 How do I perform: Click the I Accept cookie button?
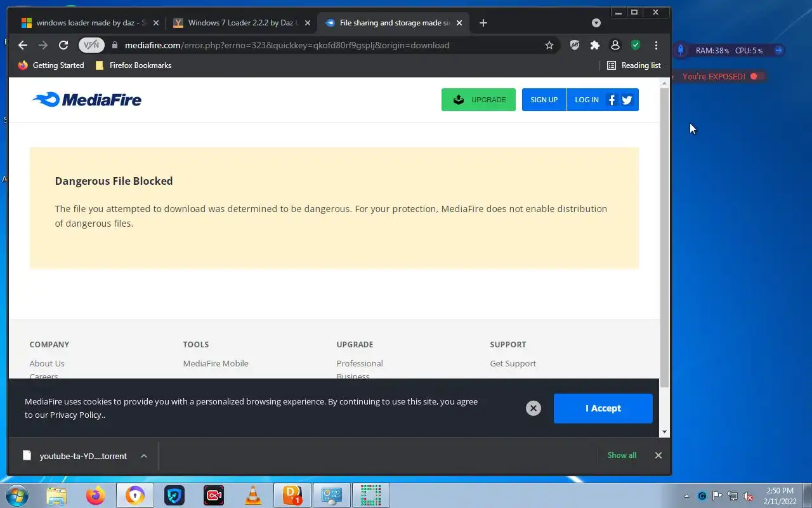pos(603,408)
